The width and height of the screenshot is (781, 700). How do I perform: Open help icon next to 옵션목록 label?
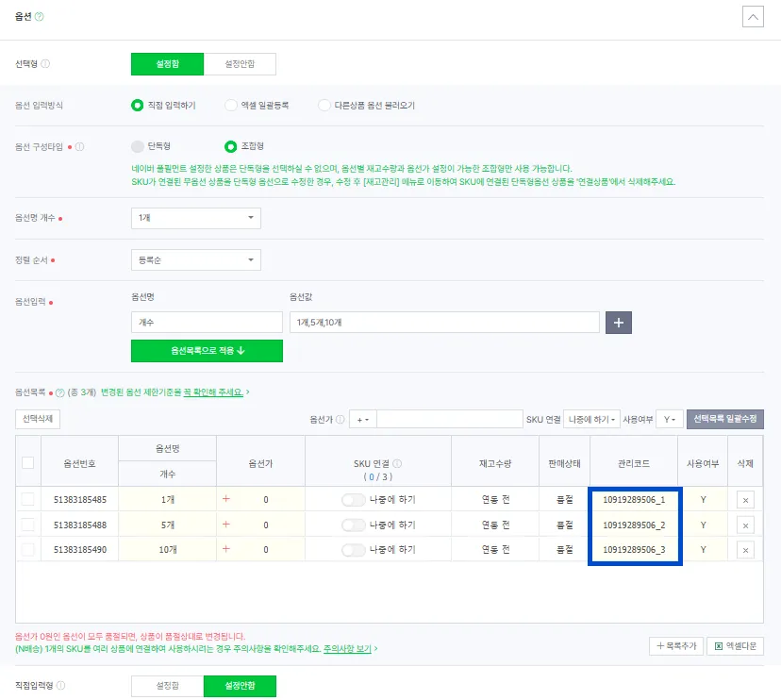click(59, 392)
